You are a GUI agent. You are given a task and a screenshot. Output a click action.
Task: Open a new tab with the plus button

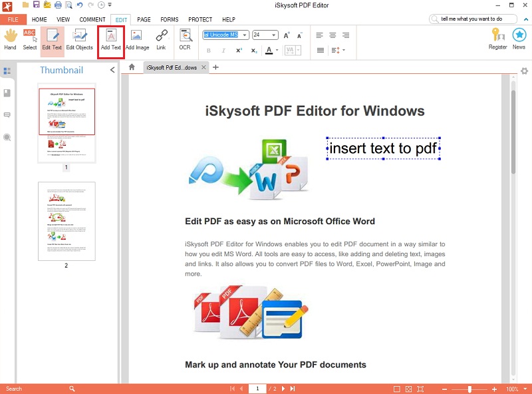click(215, 67)
